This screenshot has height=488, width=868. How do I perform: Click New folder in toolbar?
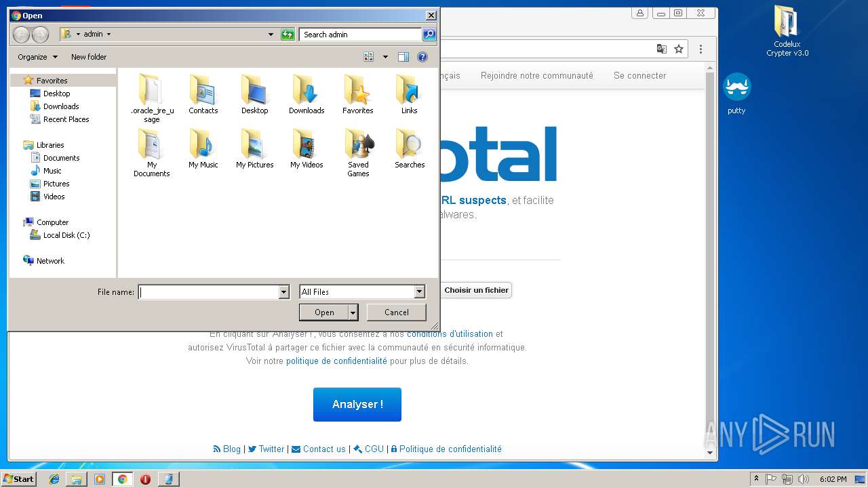point(89,57)
